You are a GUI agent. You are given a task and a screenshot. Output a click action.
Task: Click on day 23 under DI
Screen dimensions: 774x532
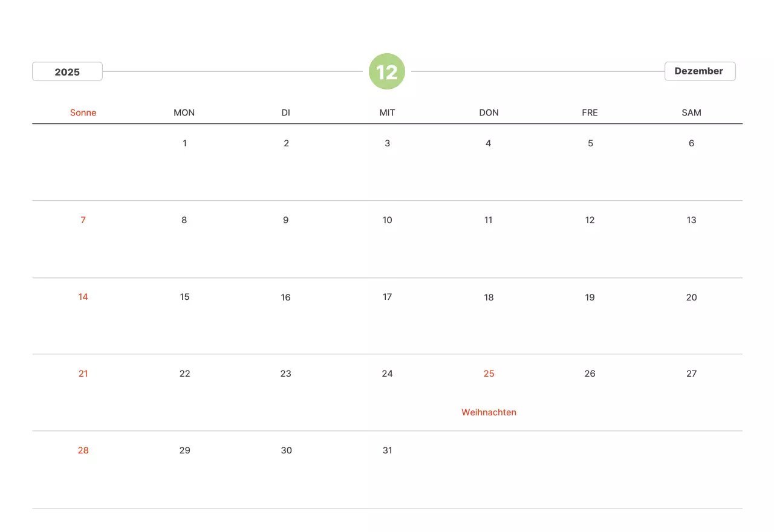(x=286, y=374)
